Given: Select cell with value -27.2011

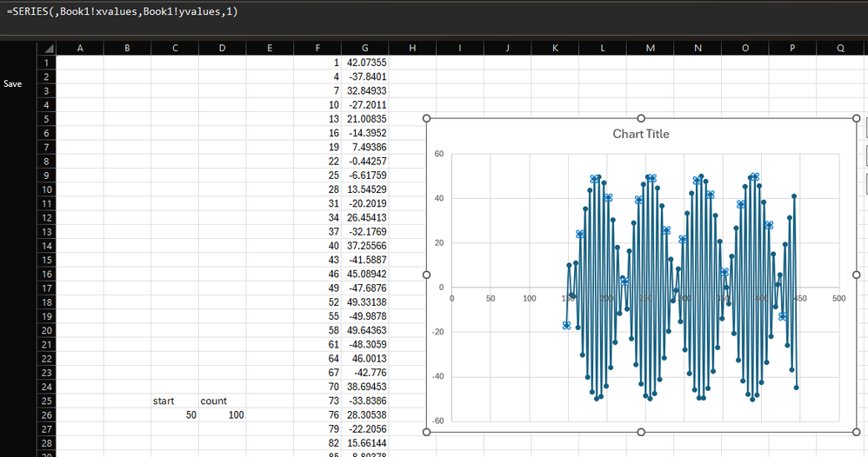Looking at the screenshot, I should click(364, 104).
